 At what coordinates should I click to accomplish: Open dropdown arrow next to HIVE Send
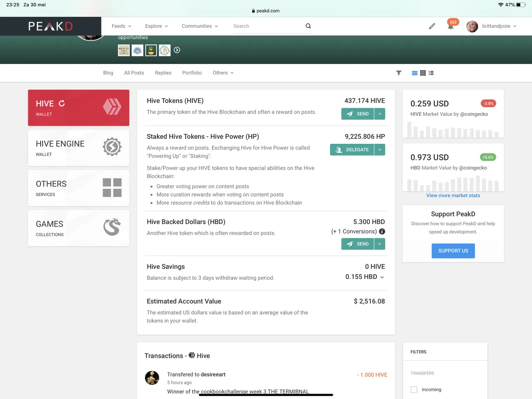click(x=379, y=114)
